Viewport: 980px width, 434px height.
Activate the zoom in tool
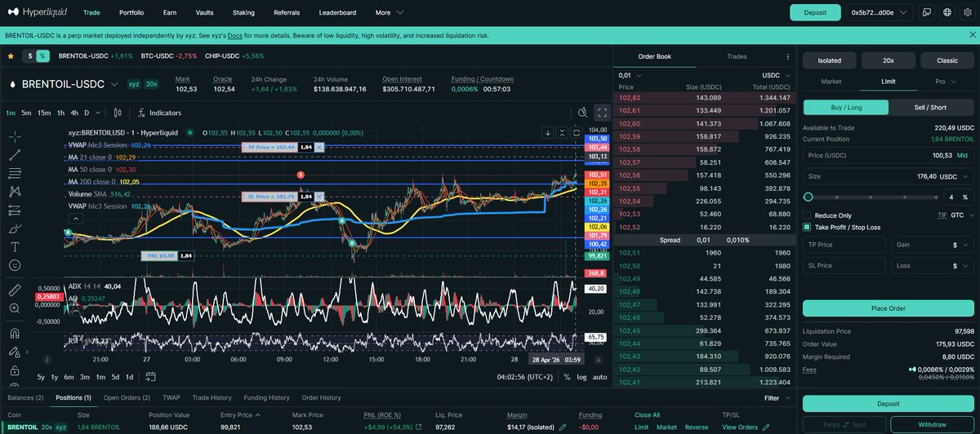[x=15, y=308]
